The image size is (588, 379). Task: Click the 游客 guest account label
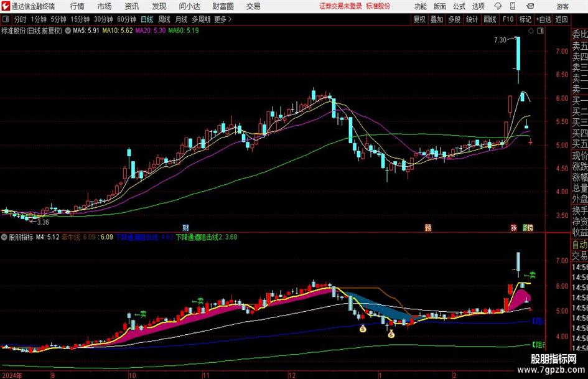pyautogui.click(x=562, y=6)
